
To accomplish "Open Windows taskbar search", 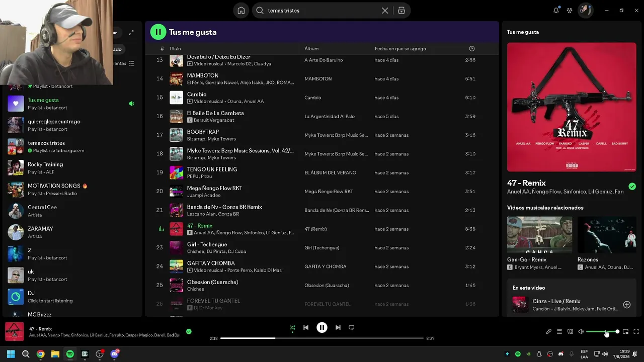I will point(26,354).
